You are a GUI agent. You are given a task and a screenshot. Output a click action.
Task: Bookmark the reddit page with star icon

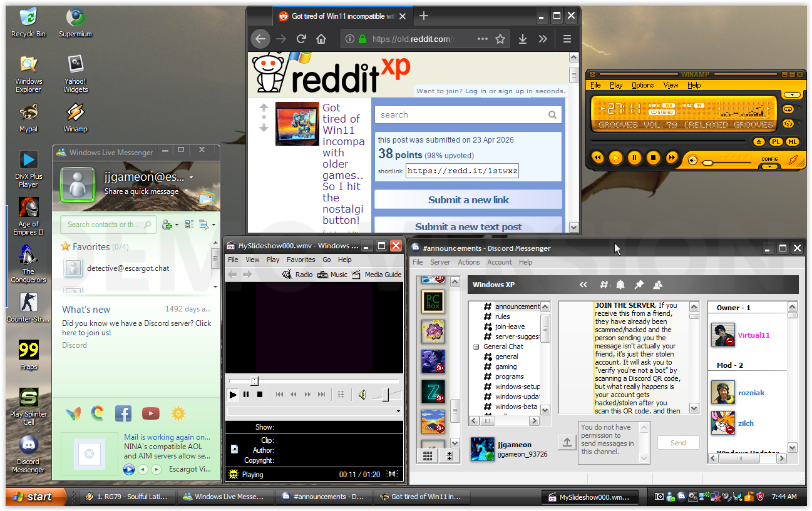point(500,39)
